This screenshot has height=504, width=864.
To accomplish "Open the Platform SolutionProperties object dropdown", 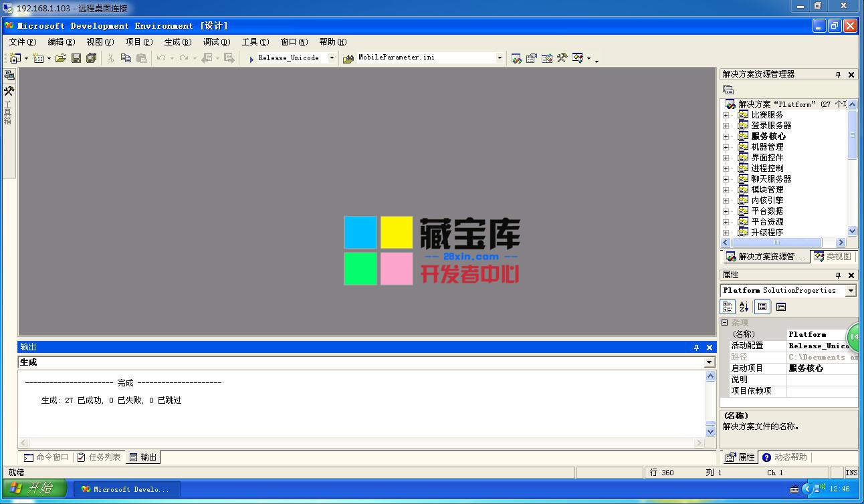I will (x=851, y=291).
